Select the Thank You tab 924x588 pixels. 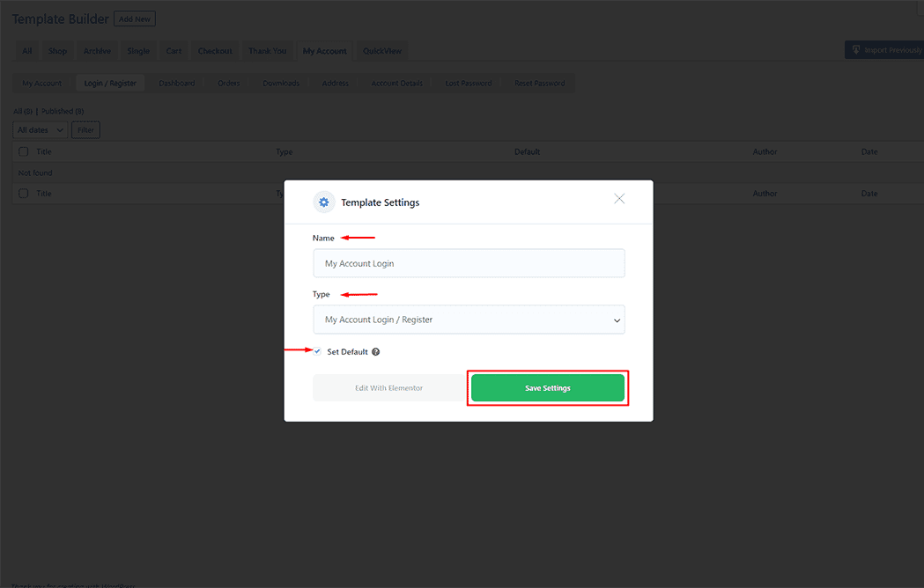[267, 50]
